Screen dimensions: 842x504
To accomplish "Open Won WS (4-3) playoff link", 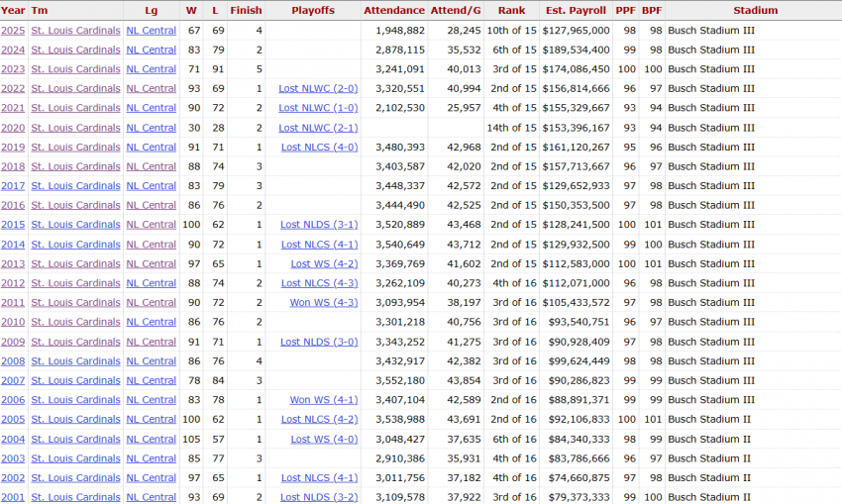I will [x=324, y=303].
